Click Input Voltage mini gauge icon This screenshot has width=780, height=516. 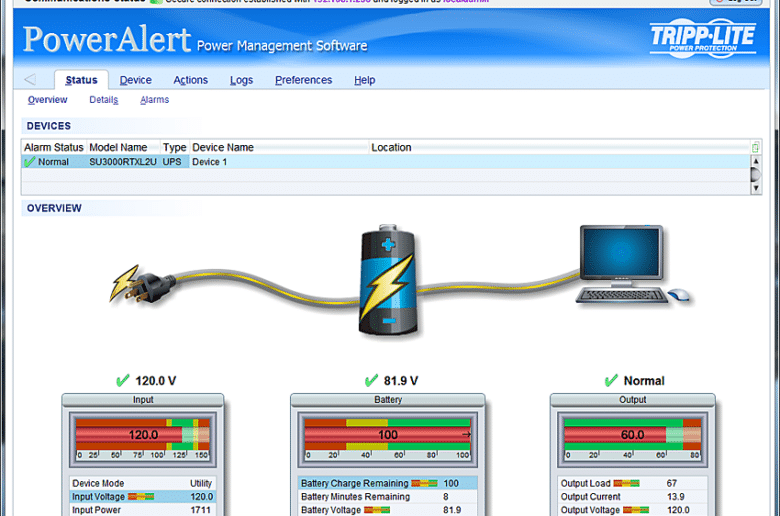141,497
